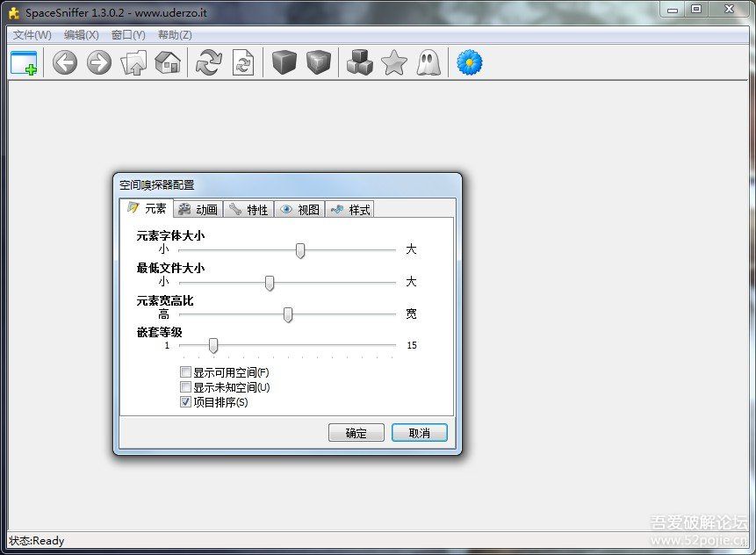Select the stacked cubes detail level icon
This screenshot has height=555, width=756.
(359, 62)
